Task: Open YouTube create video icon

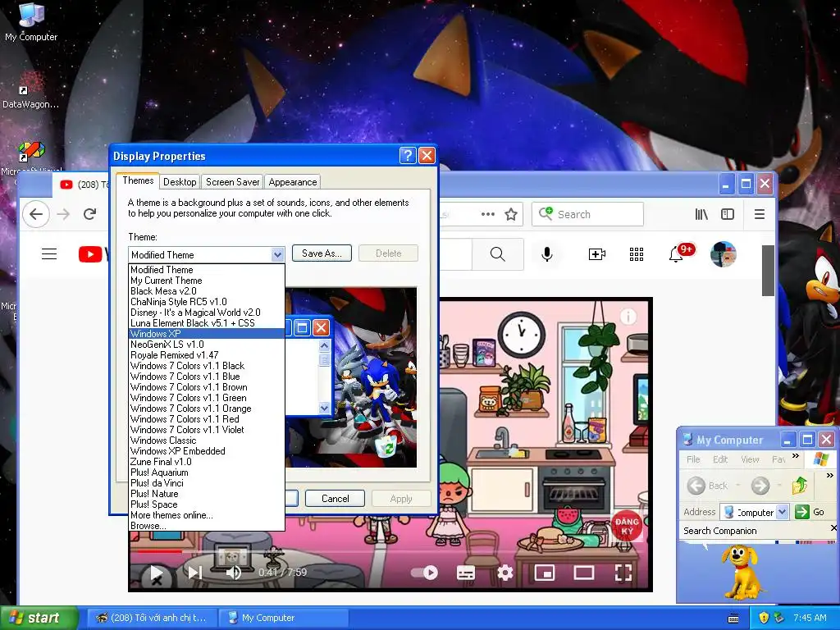Action: pyautogui.click(x=597, y=254)
